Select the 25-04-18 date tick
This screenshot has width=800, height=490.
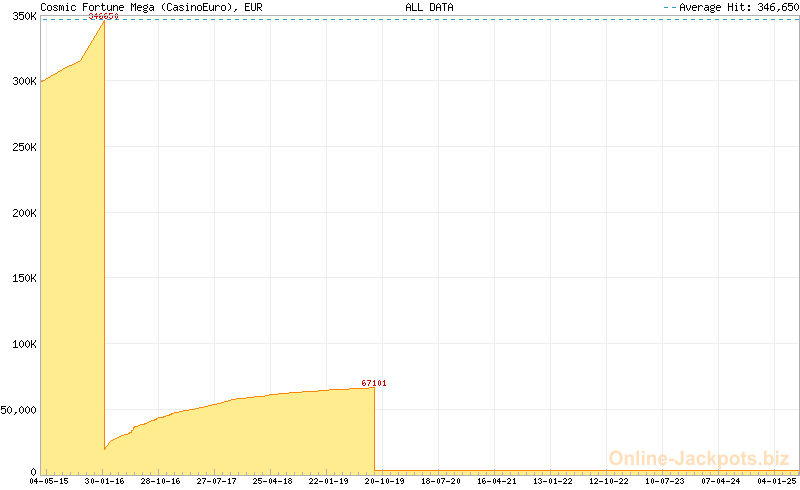(272, 481)
